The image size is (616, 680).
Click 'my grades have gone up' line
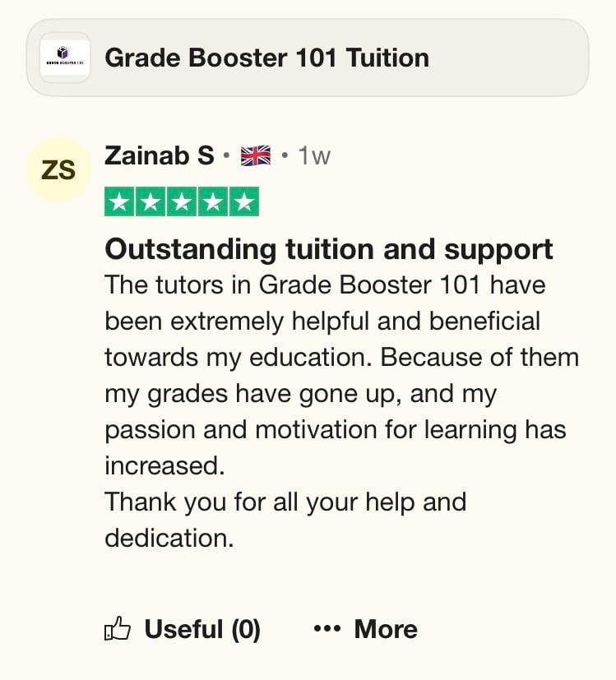point(300,394)
